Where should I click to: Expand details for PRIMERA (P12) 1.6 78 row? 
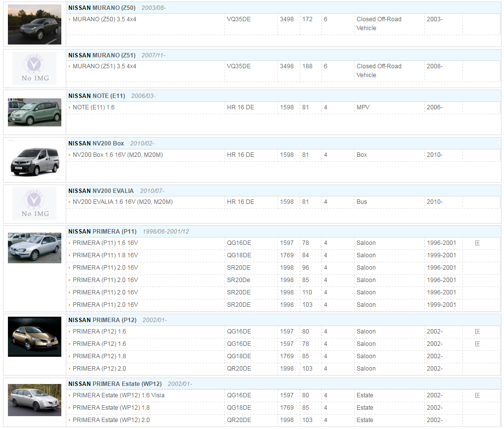(477, 344)
